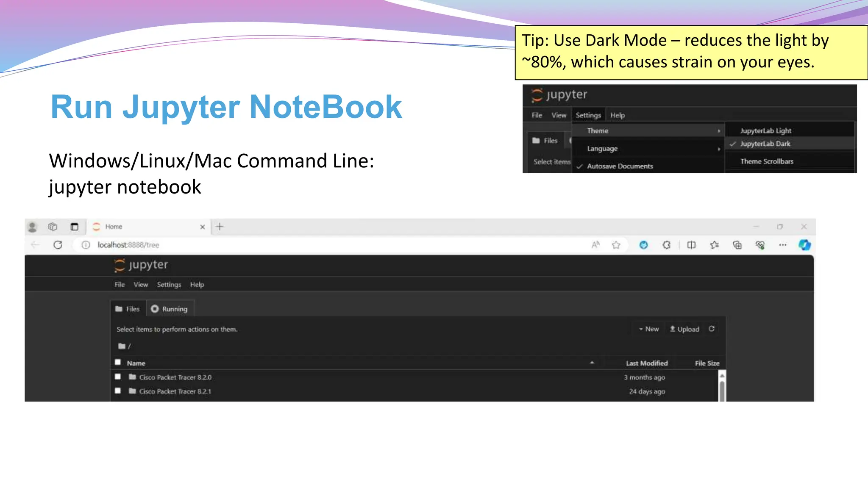Switch to the Running tab
Viewport: 868px width, 488px height.
(x=170, y=309)
